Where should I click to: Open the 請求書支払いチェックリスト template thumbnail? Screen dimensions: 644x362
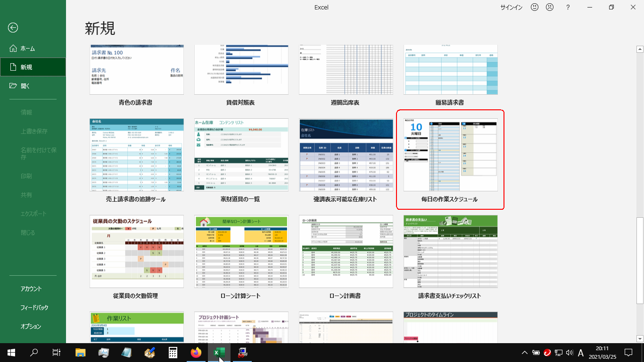tap(451, 252)
